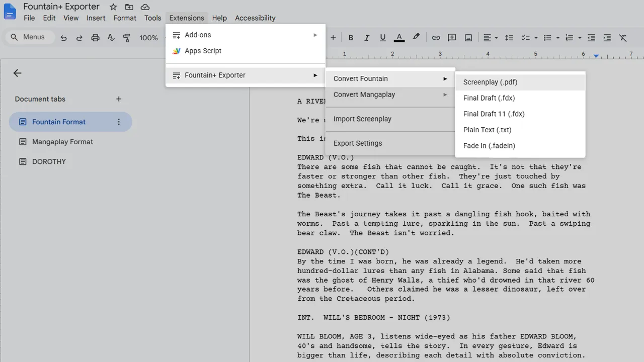The width and height of the screenshot is (644, 362).
Task: Open the checklist dropdown
Action: point(529,38)
